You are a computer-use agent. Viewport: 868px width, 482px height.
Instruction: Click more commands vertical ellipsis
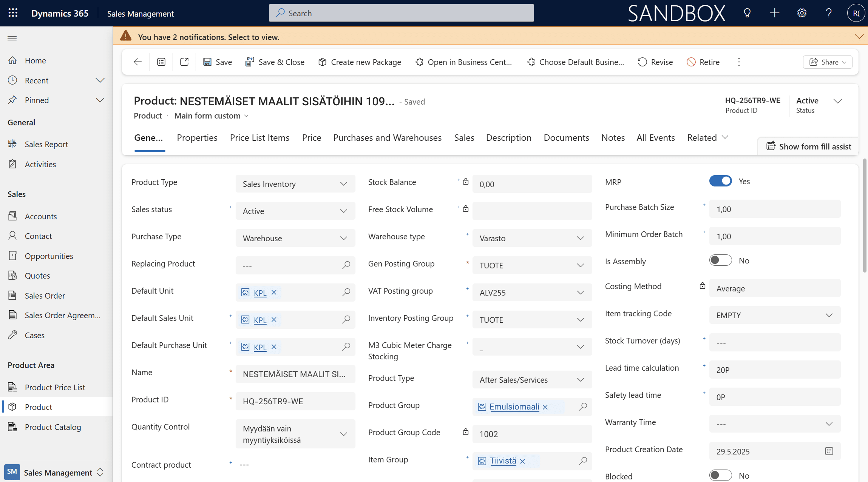point(739,62)
